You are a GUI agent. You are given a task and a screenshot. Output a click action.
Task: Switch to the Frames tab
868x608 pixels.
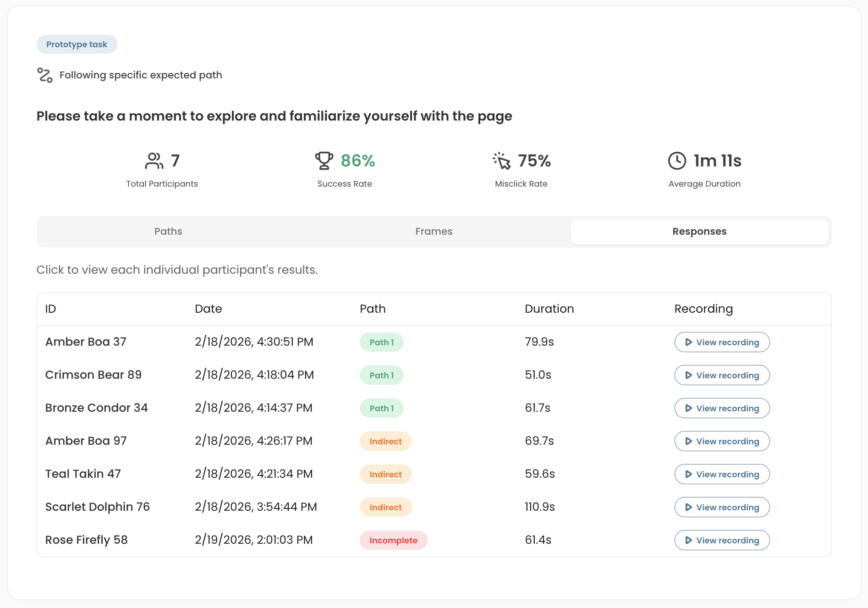434,232
